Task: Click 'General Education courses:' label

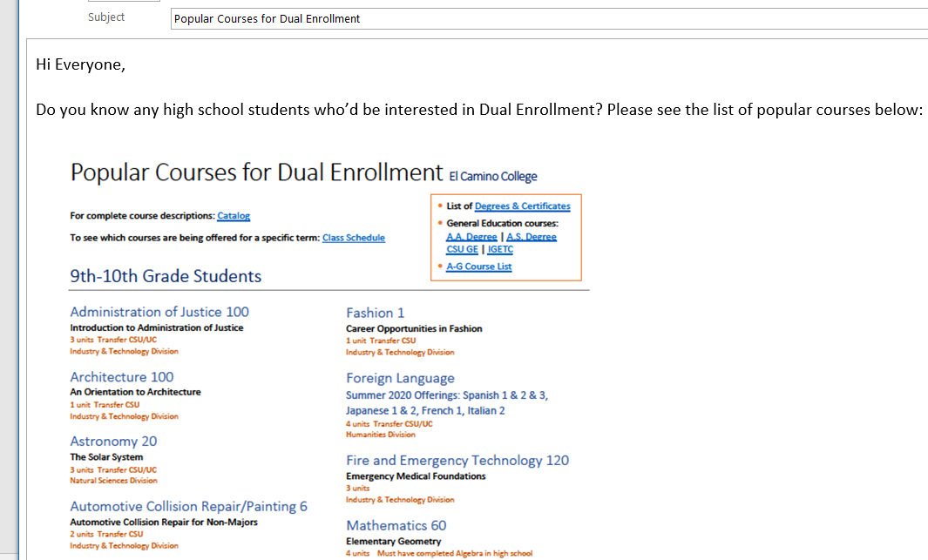Action: (x=503, y=224)
